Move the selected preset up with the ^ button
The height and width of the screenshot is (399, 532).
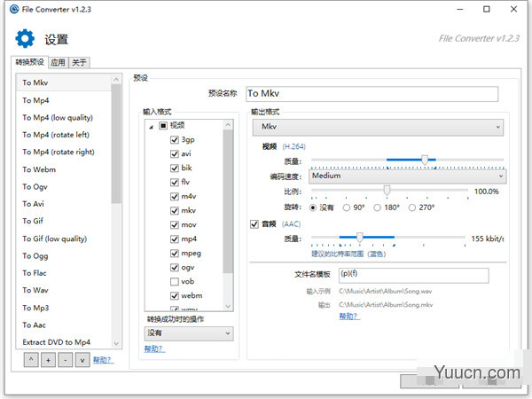[31, 360]
